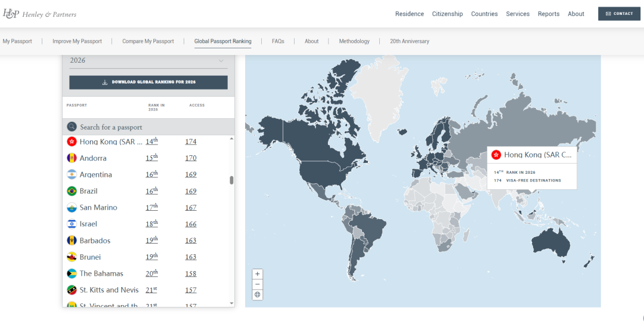The image size is (644, 323).
Task: Click the Barbados flag icon
Action: click(72, 240)
